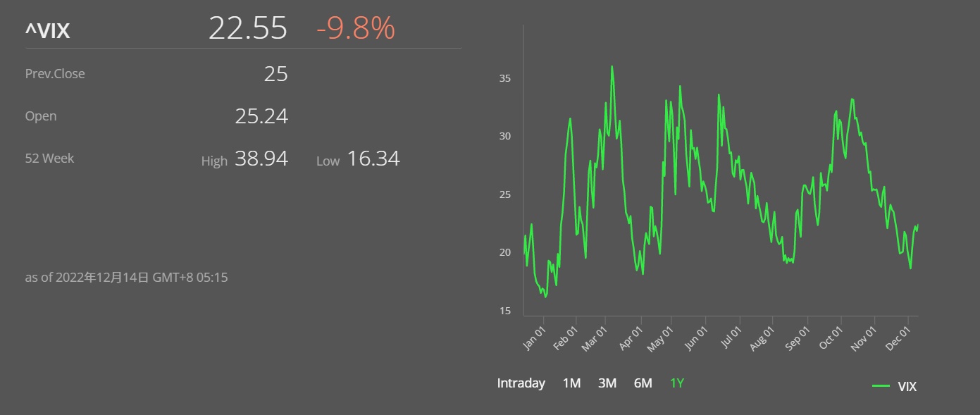Click the current price 22.55
980x415 pixels.
248,29
